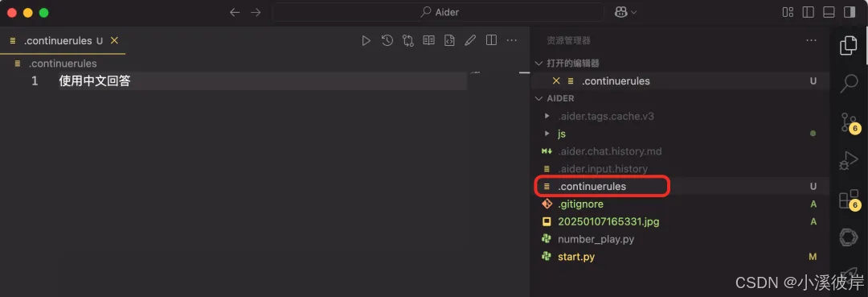Click the Aider command center search box
The width and height of the screenshot is (868, 297).
438,12
